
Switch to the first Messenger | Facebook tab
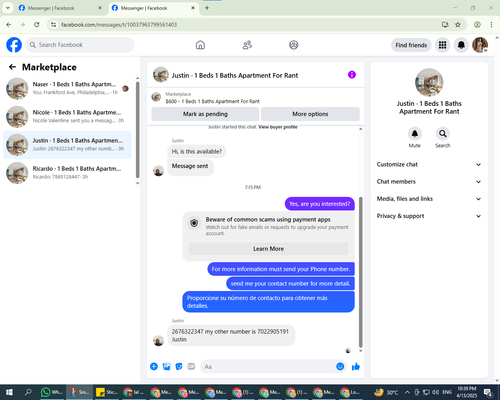pos(60,8)
